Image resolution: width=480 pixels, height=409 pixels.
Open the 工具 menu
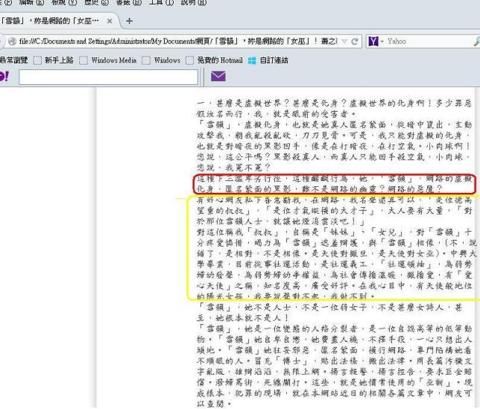(162, 3)
